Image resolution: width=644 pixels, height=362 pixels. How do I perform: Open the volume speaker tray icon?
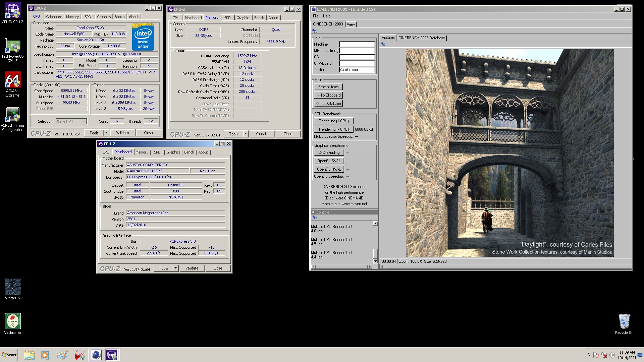tap(612, 355)
